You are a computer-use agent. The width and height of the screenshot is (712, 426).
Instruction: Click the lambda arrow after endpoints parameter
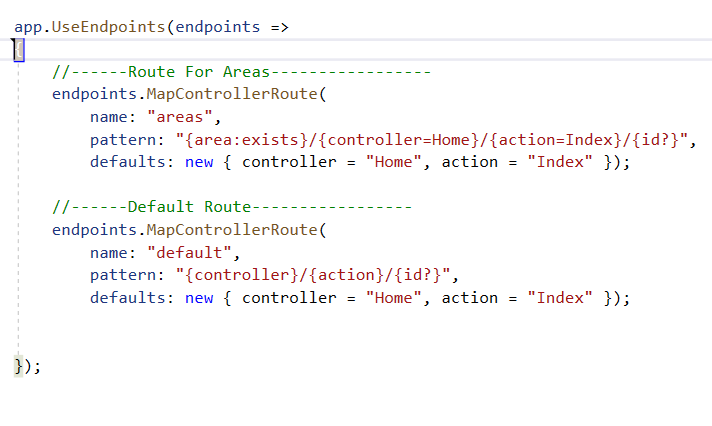click(x=280, y=28)
